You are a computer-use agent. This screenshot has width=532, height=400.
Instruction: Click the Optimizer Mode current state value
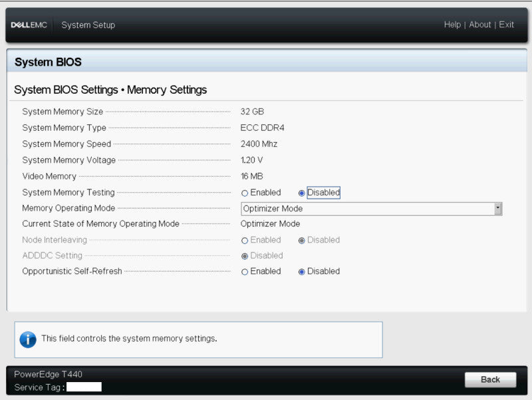pyautogui.click(x=270, y=224)
